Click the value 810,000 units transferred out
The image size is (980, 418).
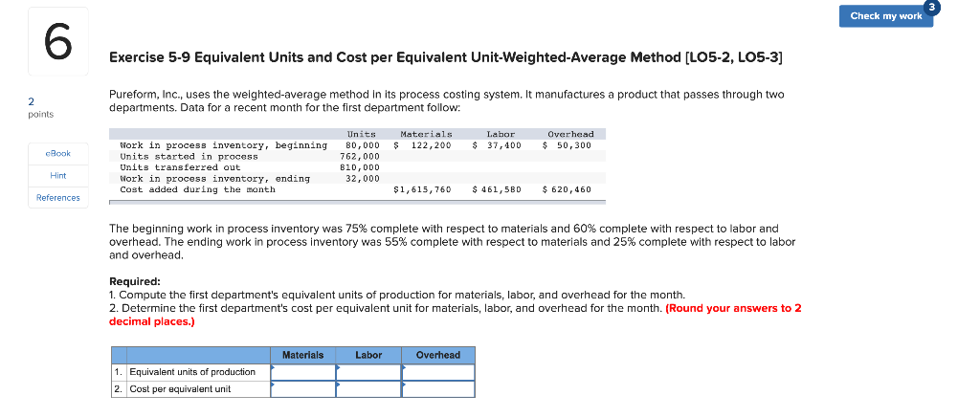(360, 167)
